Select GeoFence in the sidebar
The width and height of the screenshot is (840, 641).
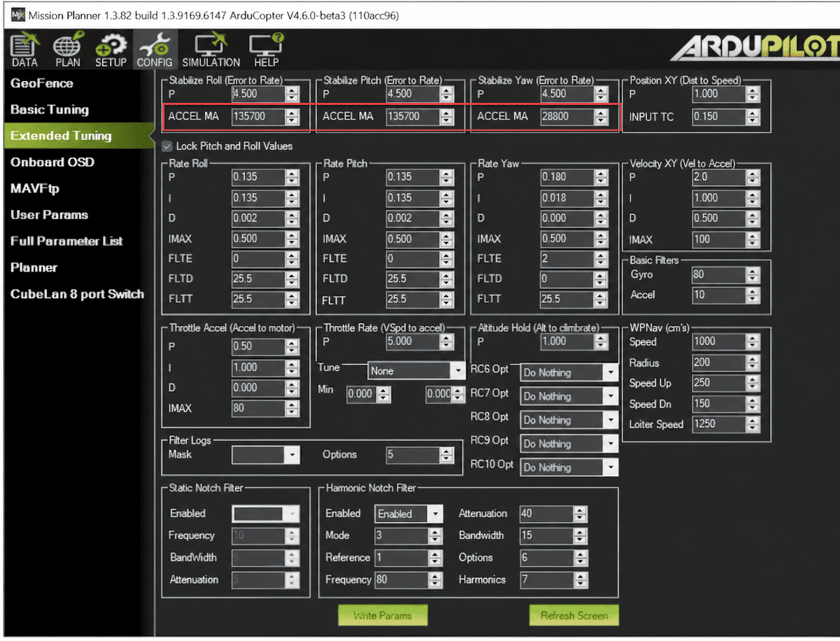click(42, 83)
